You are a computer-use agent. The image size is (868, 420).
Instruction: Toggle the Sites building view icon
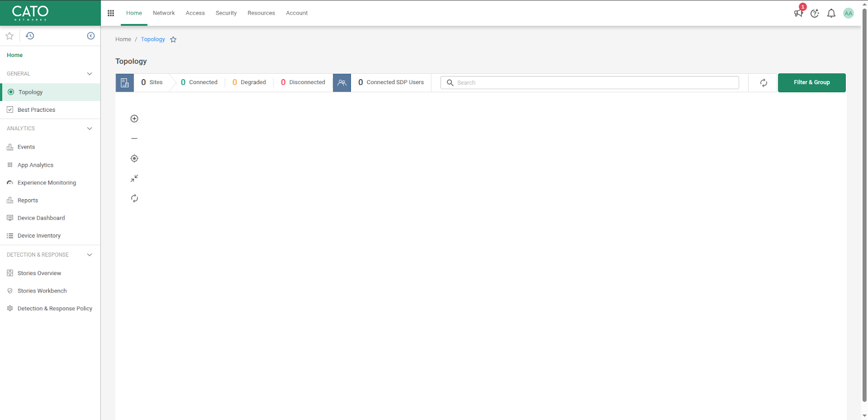(x=125, y=82)
